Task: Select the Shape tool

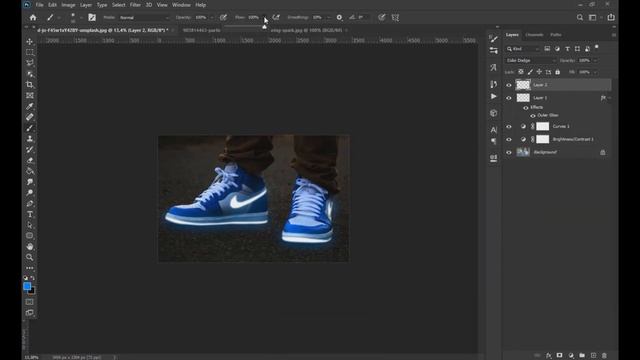Action: [x=30, y=236]
